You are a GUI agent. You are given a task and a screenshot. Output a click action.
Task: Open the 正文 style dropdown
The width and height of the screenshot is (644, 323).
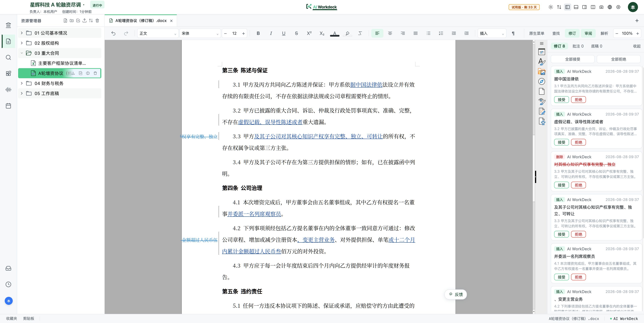[158, 34]
